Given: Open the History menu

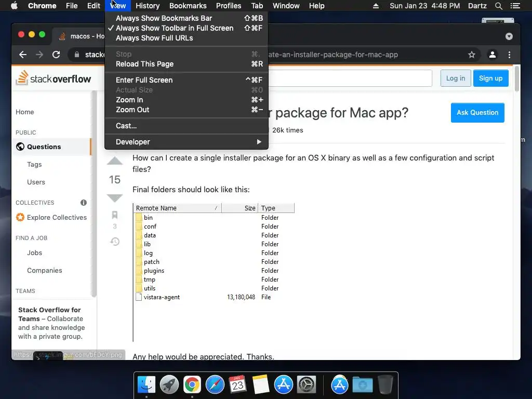Looking at the screenshot, I should point(148,6).
